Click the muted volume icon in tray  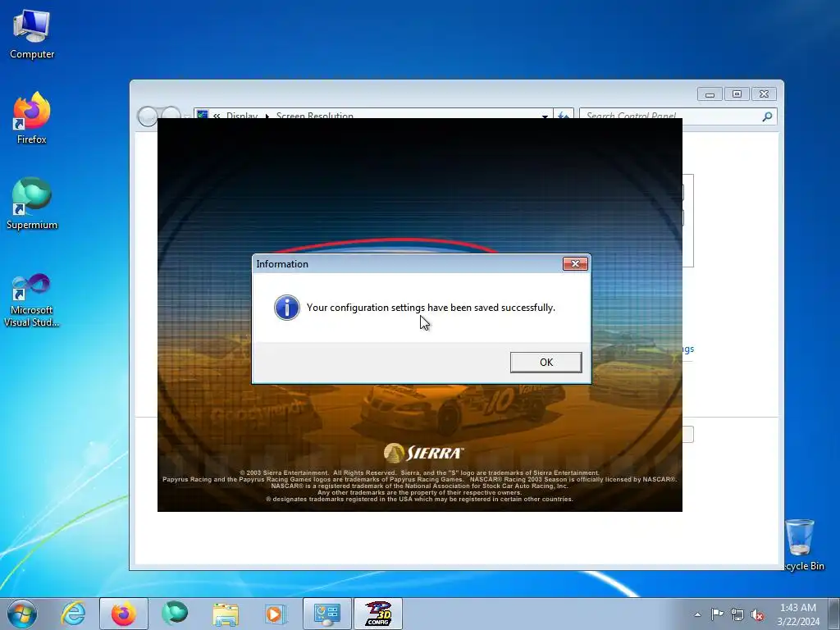click(x=757, y=614)
